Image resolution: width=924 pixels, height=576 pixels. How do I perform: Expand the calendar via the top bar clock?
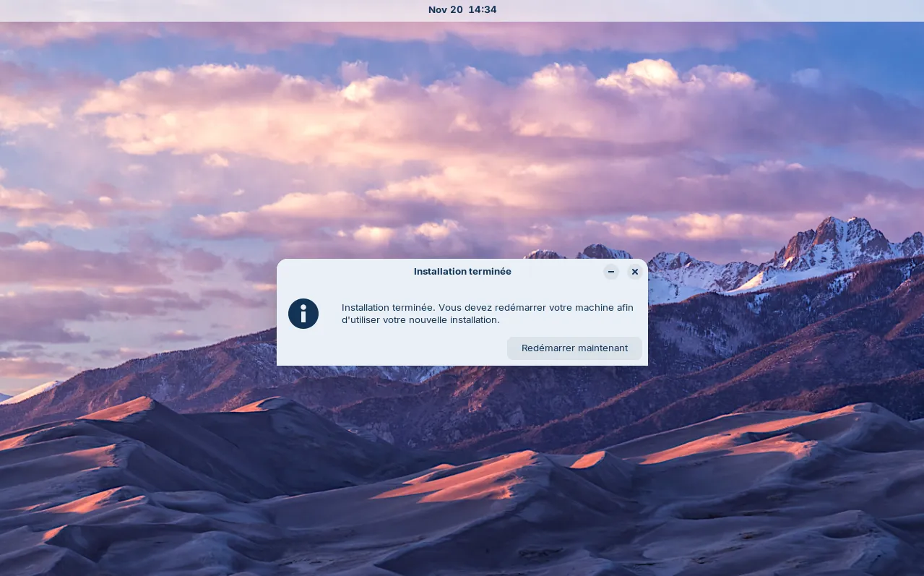pos(462,9)
